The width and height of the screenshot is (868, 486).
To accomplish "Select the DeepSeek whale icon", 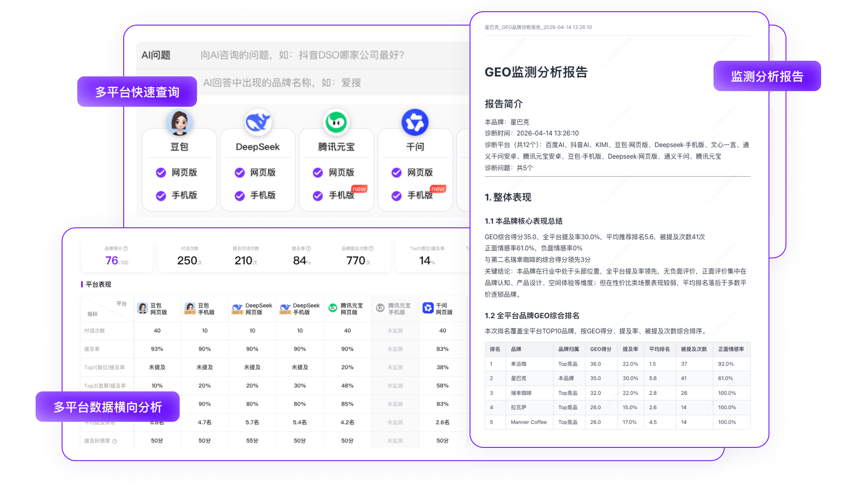I will [258, 122].
